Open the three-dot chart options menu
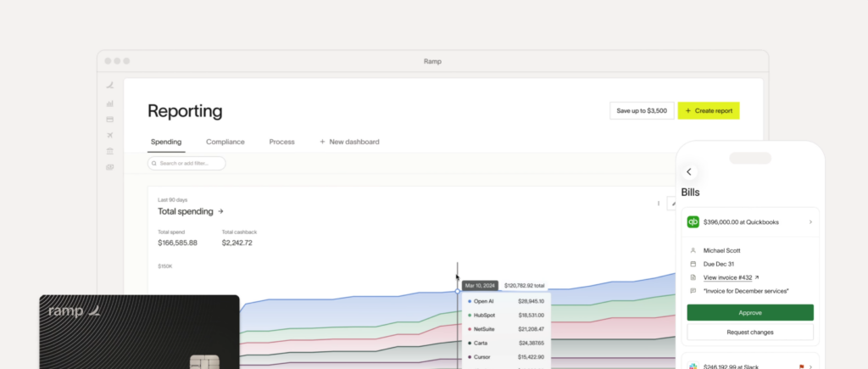The image size is (868, 369). (x=658, y=204)
